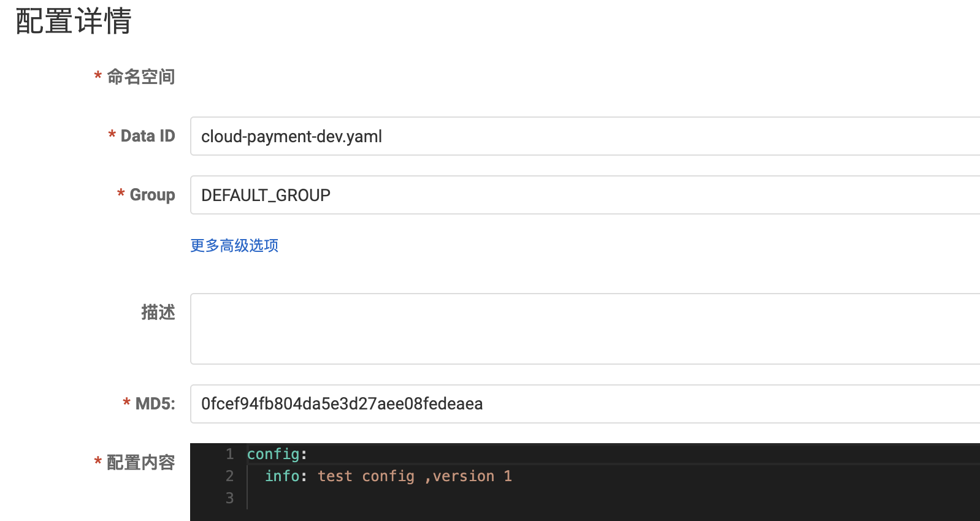Click the 描述 label

[x=158, y=312]
